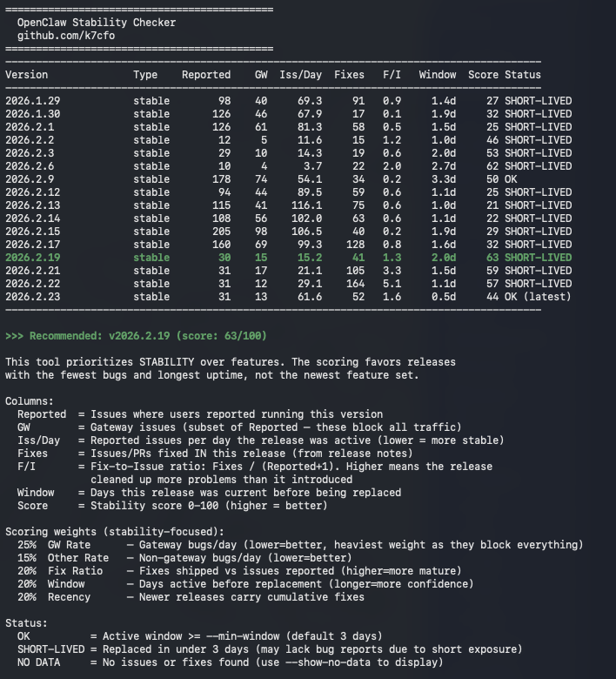Click the '15% Other Rate' weight line
The height and width of the screenshot is (679, 616).
pyautogui.click(x=184, y=557)
